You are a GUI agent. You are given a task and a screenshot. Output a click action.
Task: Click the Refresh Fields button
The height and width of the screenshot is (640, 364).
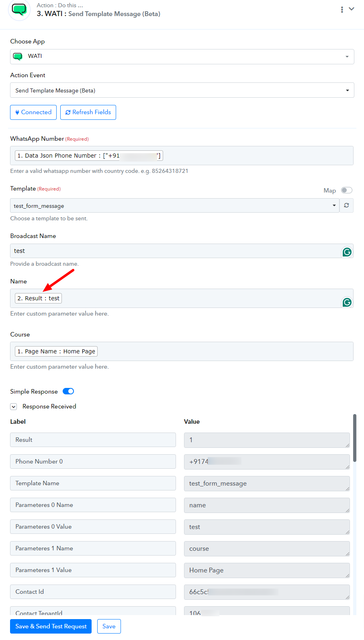tap(88, 112)
